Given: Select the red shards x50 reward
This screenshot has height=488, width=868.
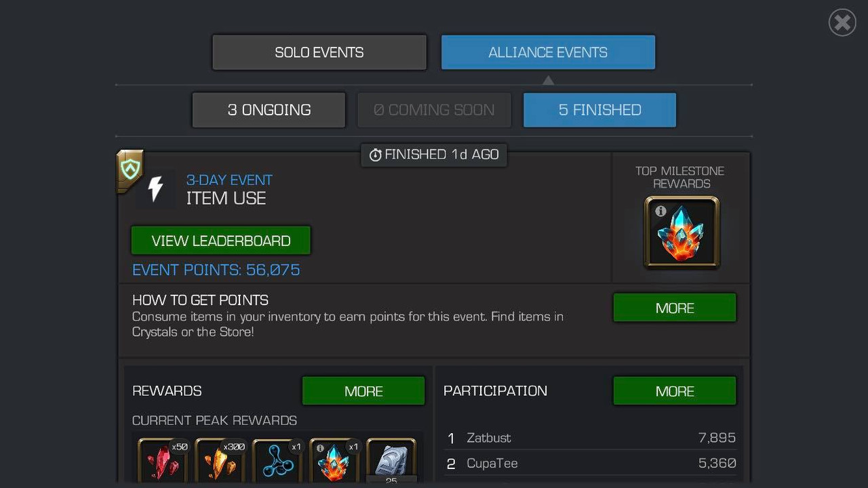Looking at the screenshot, I should tap(163, 460).
